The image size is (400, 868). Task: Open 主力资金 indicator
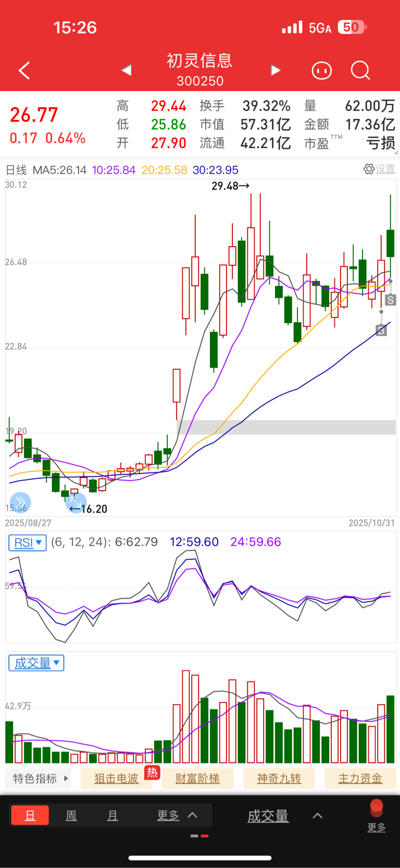(360, 778)
